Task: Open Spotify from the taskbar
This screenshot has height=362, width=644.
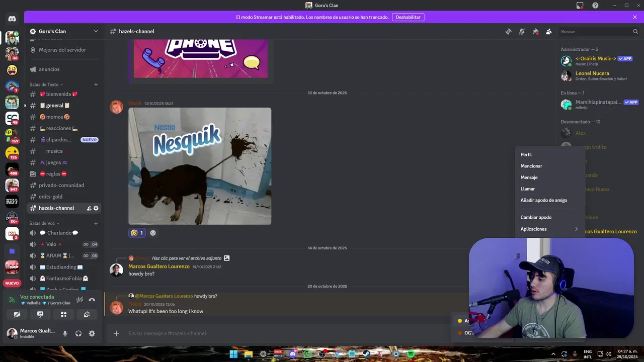Action: point(411,354)
